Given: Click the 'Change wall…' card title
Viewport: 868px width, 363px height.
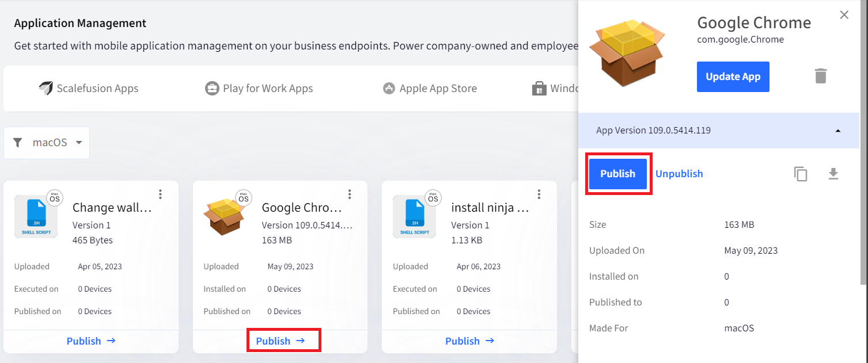Looking at the screenshot, I should [x=112, y=208].
